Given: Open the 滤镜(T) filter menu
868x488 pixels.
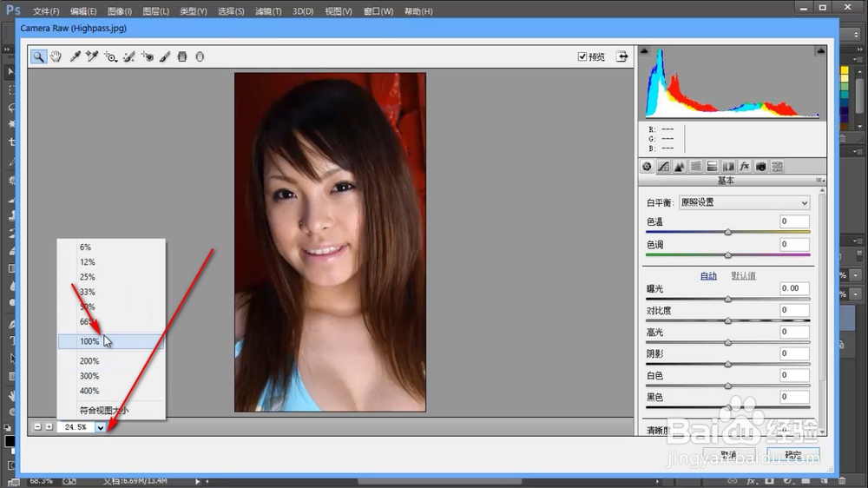Looking at the screenshot, I should pyautogui.click(x=268, y=11).
